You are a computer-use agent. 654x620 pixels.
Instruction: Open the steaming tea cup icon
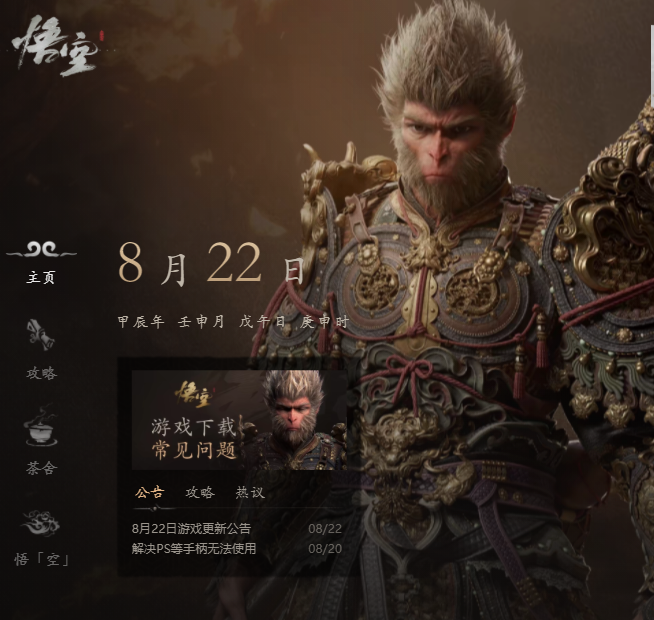pyautogui.click(x=41, y=426)
